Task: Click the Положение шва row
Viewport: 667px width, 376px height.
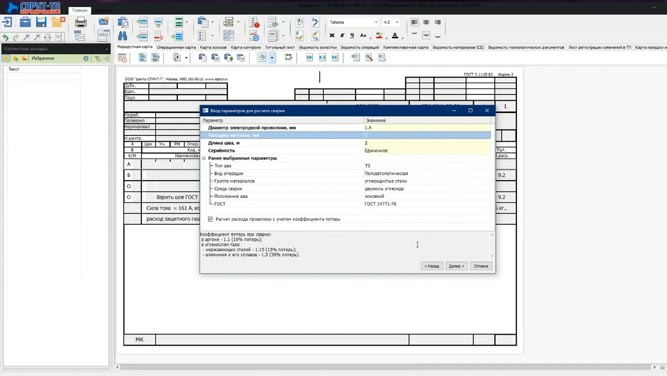Action: 346,197
